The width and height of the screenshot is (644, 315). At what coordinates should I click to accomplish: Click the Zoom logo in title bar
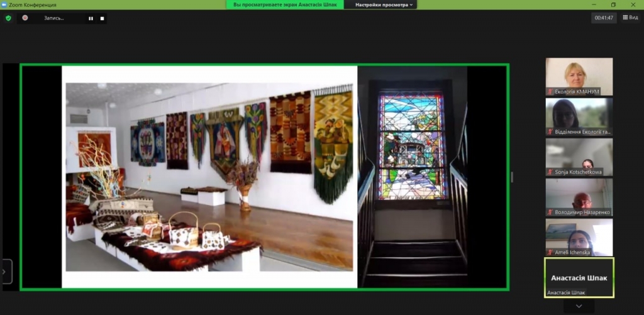coord(4,4)
